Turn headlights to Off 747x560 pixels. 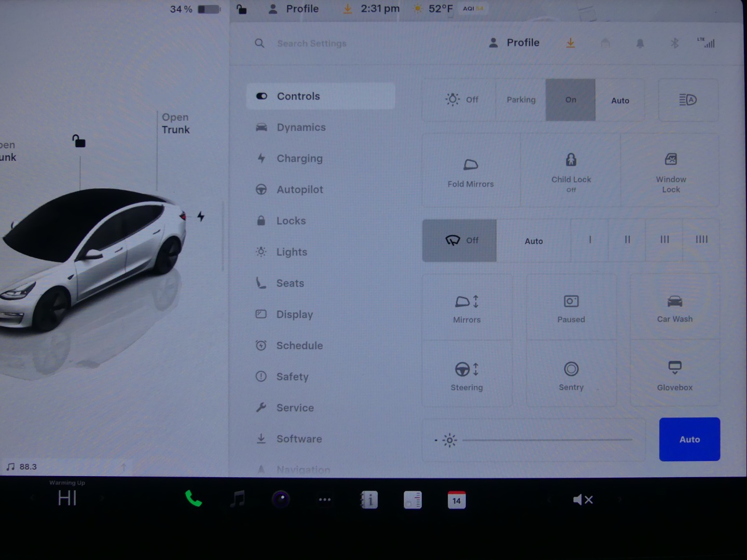point(461,100)
